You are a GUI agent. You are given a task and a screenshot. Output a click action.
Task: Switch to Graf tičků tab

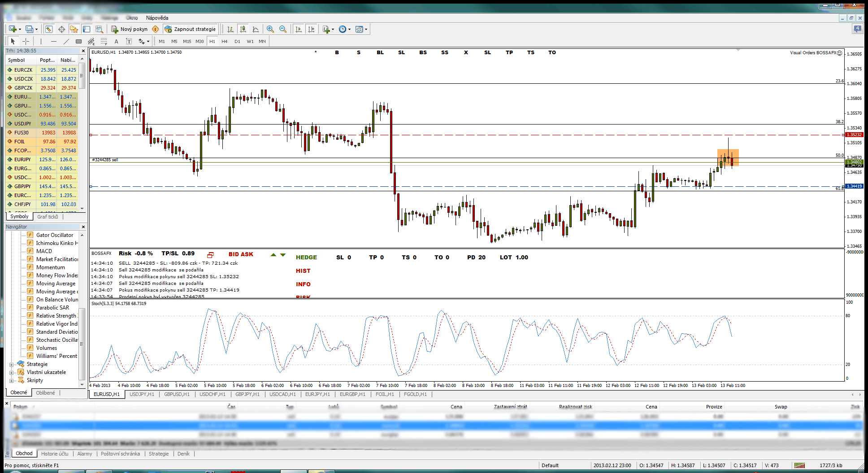click(48, 217)
